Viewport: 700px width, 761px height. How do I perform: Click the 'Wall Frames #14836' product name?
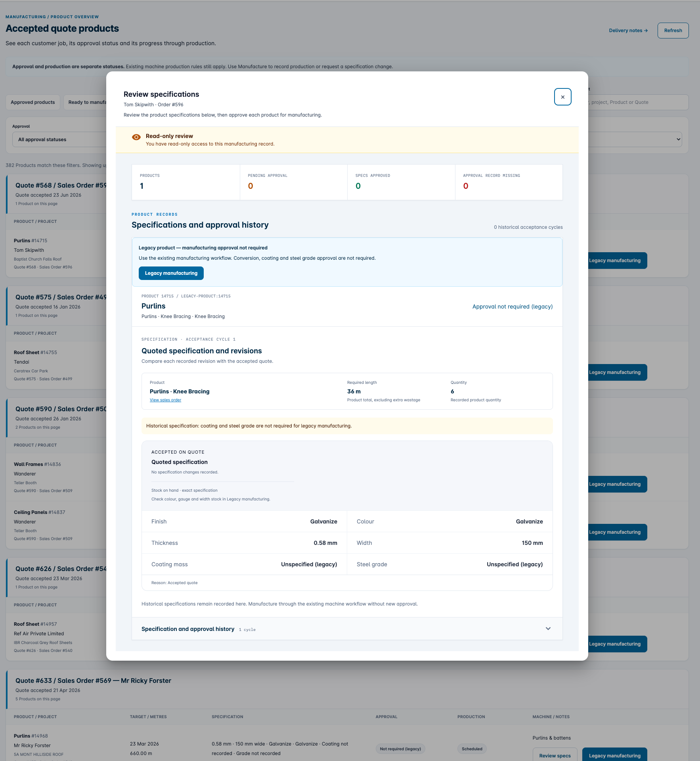37,464
